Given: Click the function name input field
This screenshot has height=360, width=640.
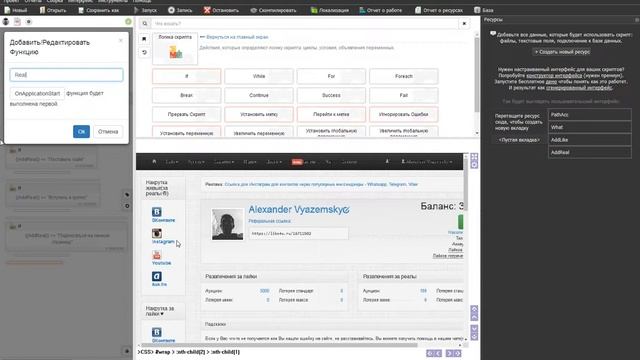Looking at the screenshot, I should 66,75.
